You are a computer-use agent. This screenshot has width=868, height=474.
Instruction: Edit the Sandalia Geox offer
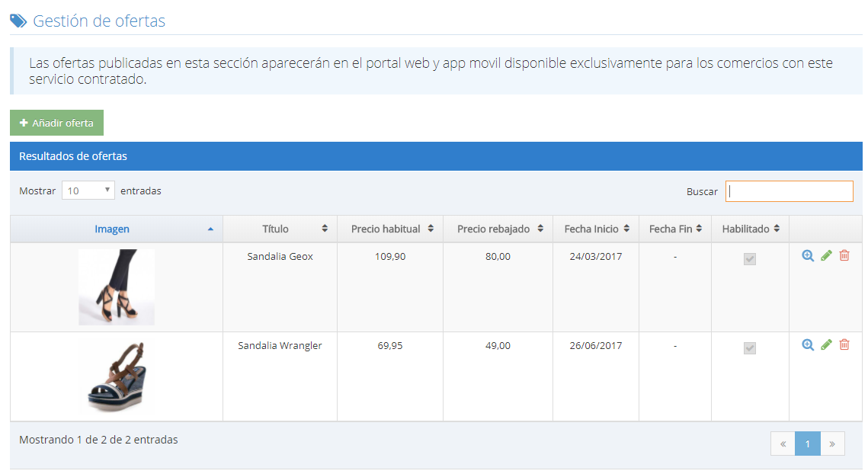pos(826,256)
